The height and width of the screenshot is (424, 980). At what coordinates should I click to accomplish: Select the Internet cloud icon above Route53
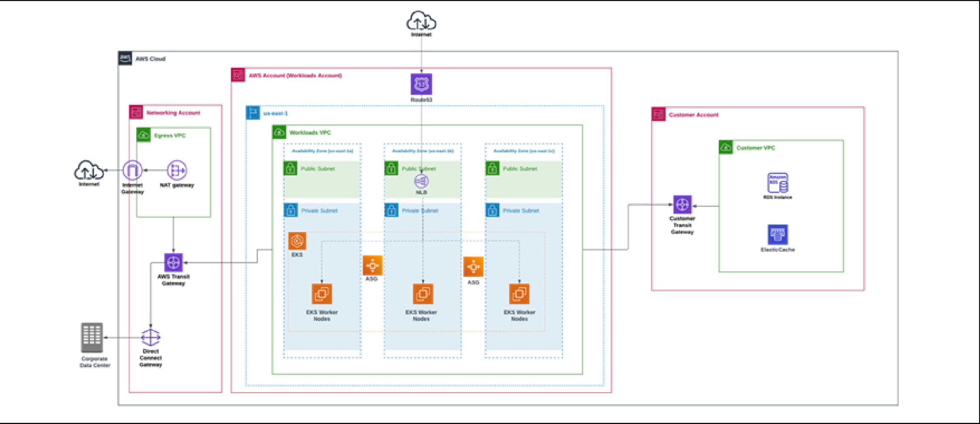click(421, 21)
